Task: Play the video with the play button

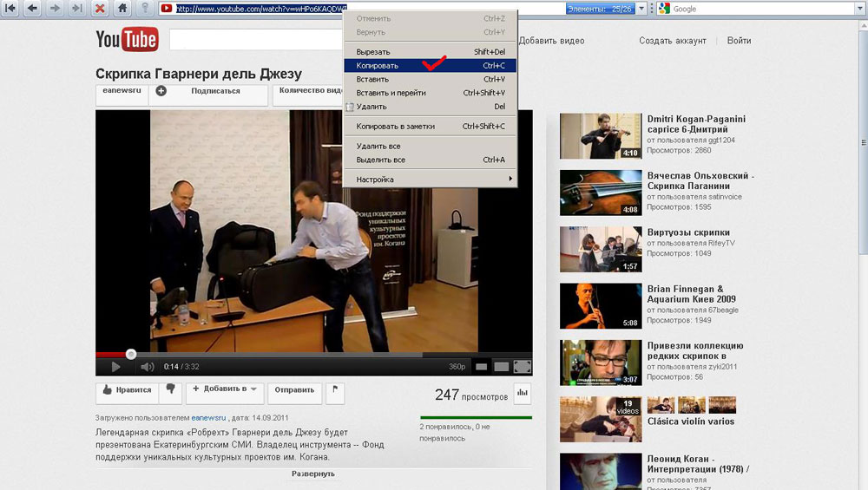Action: pyautogui.click(x=115, y=367)
